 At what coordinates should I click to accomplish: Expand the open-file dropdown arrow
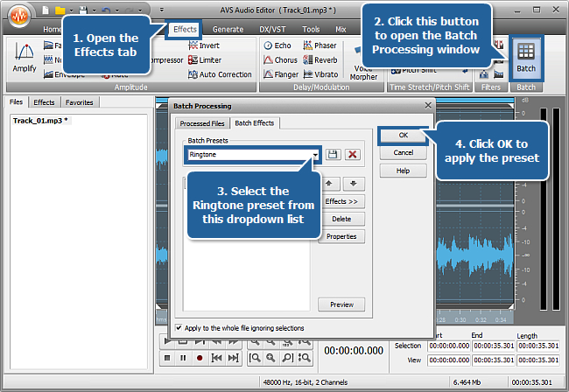tap(71, 10)
